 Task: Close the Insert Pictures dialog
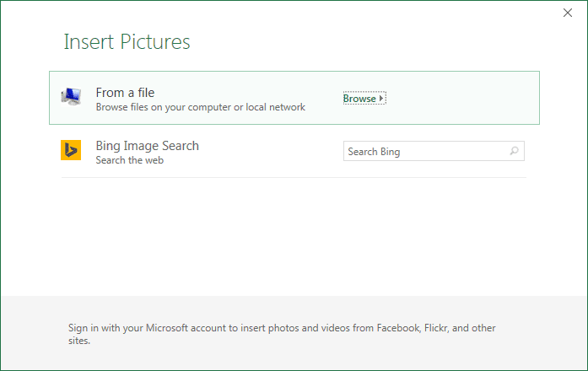pos(567,13)
